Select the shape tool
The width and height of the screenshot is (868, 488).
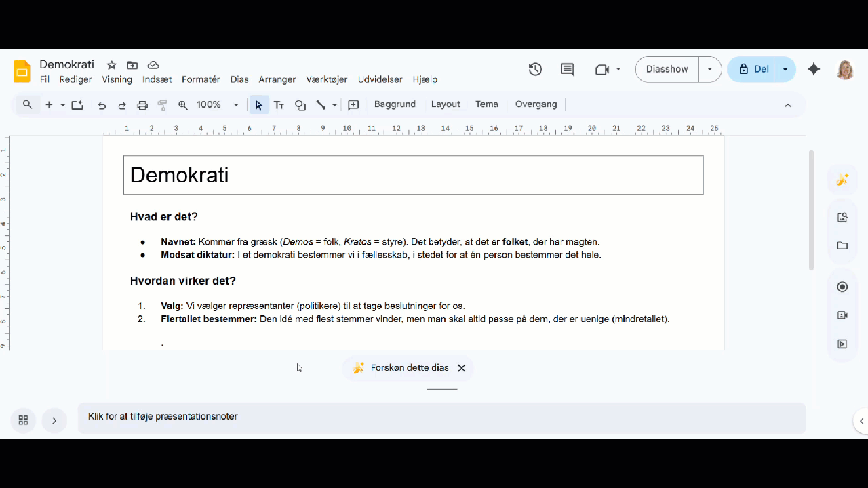click(300, 105)
